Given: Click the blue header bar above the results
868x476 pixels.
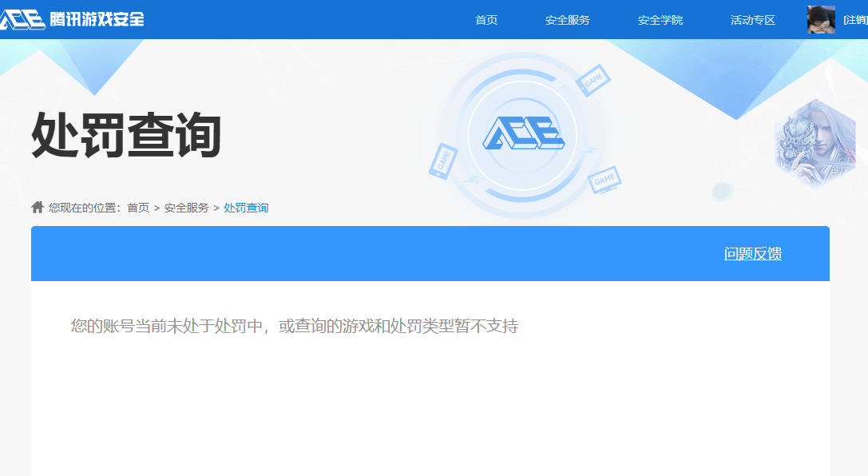Looking at the screenshot, I should [x=431, y=254].
